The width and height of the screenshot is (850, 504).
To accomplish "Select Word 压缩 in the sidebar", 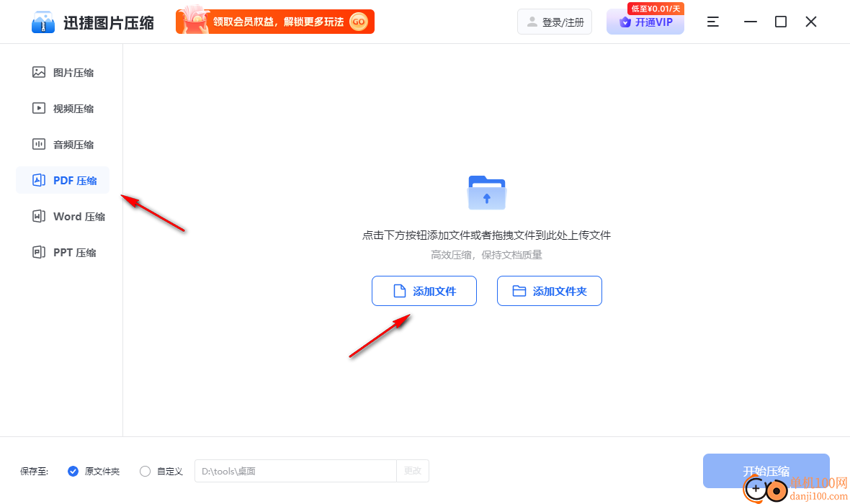I will coord(63,216).
